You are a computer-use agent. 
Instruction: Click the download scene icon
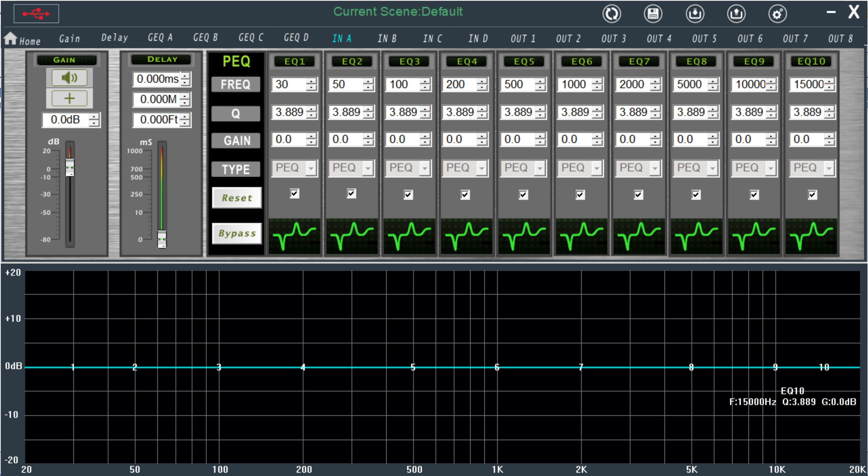tap(695, 14)
